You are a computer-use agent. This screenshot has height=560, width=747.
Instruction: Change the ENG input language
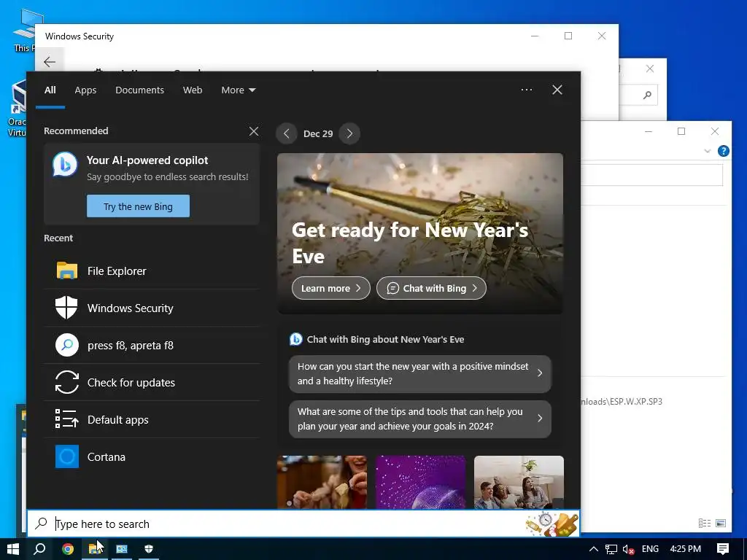(650, 549)
